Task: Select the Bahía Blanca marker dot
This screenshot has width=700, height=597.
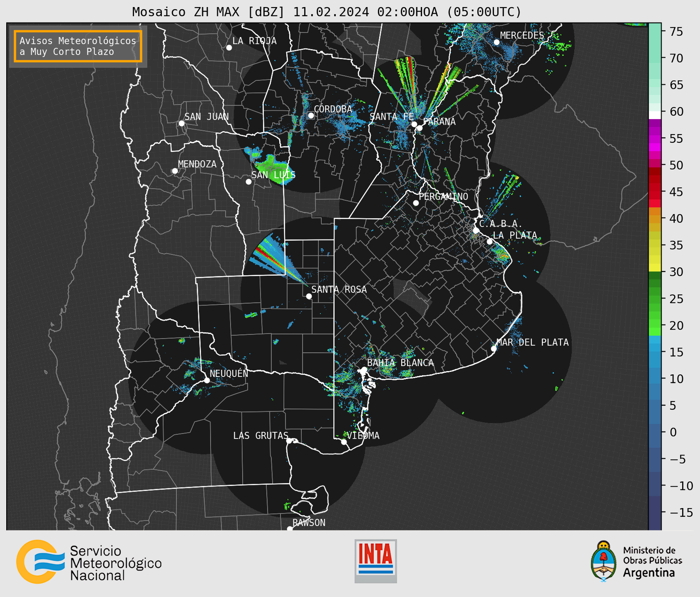Action: click(x=364, y=369)
